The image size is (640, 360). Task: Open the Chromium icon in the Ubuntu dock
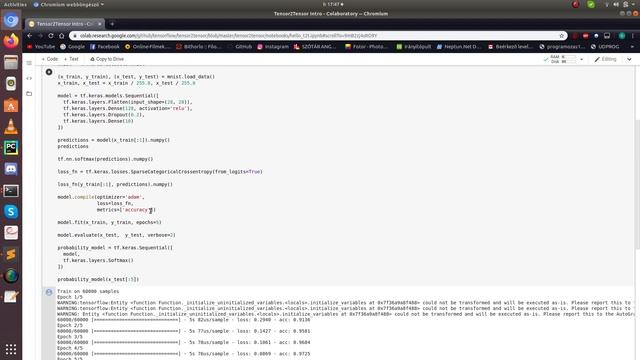click(x=11, y=20)
